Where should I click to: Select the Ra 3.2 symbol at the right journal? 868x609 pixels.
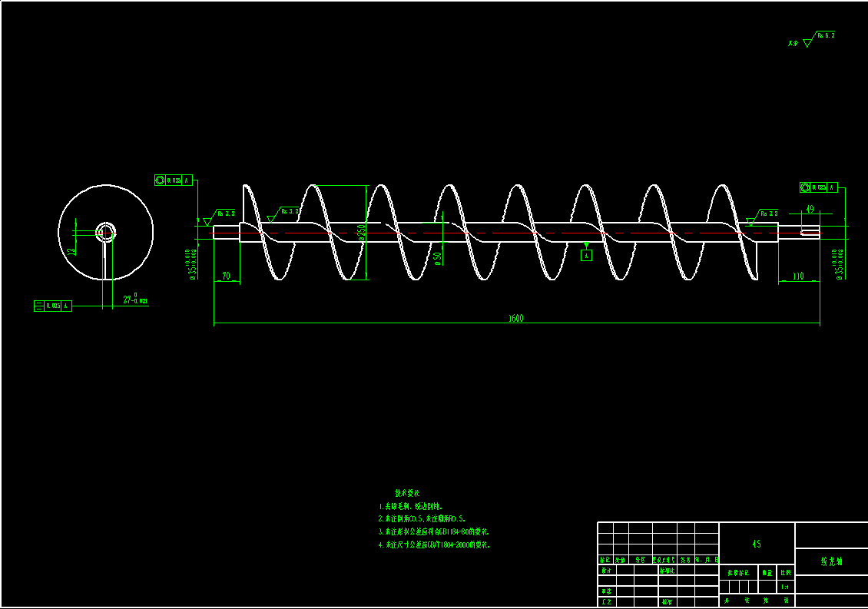762,217
